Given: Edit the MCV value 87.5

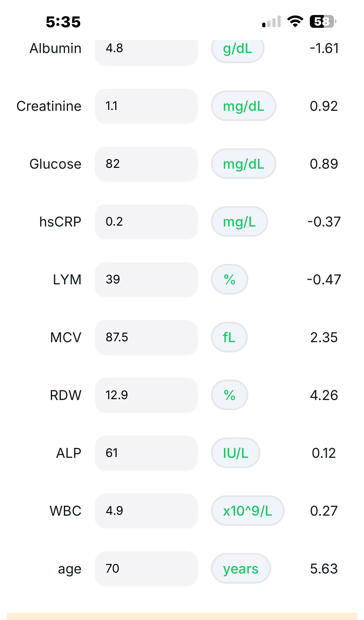Looking at the screenshot, I should coord(146,337).
